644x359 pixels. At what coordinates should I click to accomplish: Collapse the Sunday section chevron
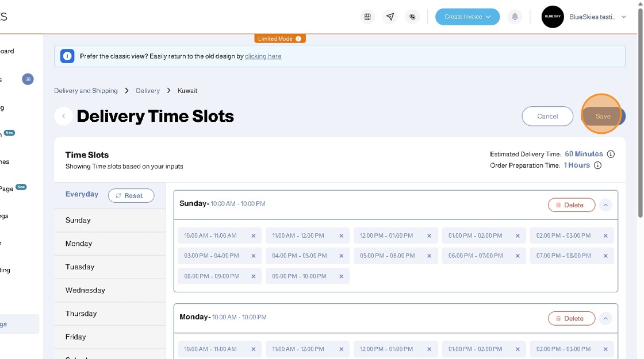coord(605,205)
